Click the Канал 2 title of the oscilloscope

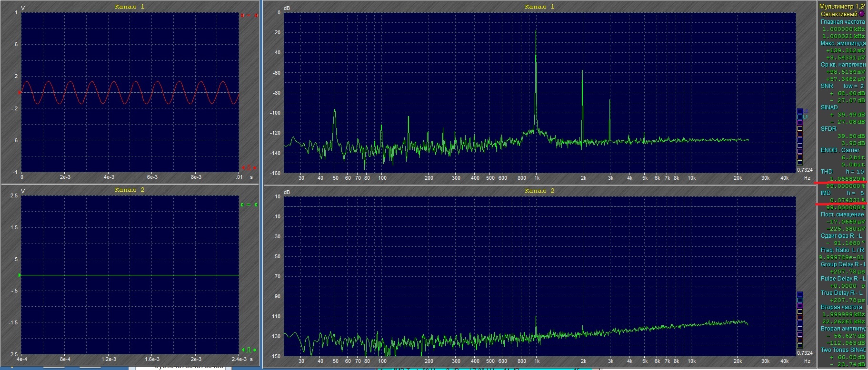point(130,190)
